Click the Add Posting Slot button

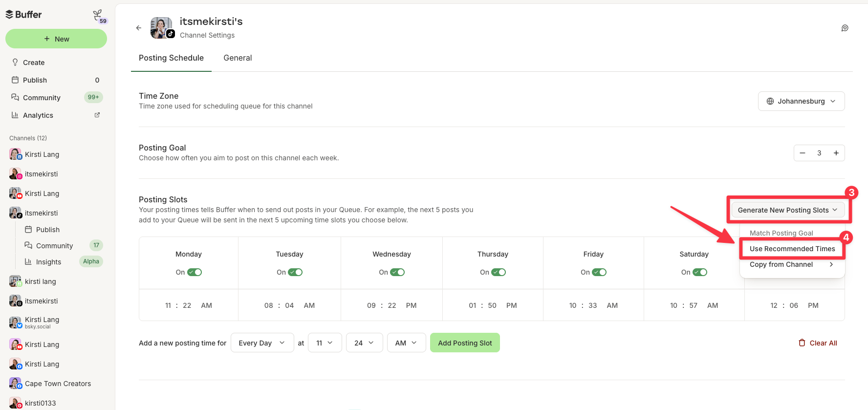click(x=465, y=343)
